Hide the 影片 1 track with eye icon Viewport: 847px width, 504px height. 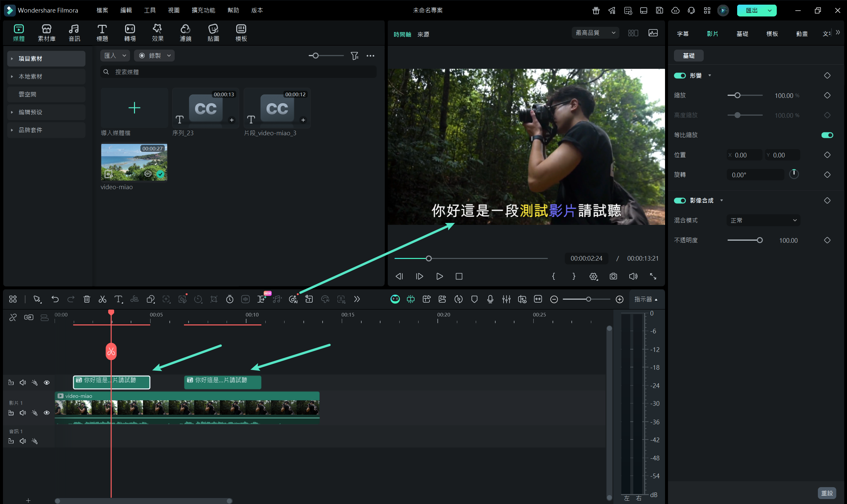coord(47,413)
